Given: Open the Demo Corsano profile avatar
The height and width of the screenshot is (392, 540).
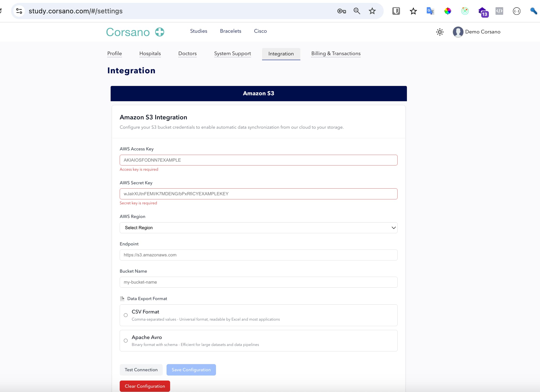Looking at the screenshot, I should (458, 32).
